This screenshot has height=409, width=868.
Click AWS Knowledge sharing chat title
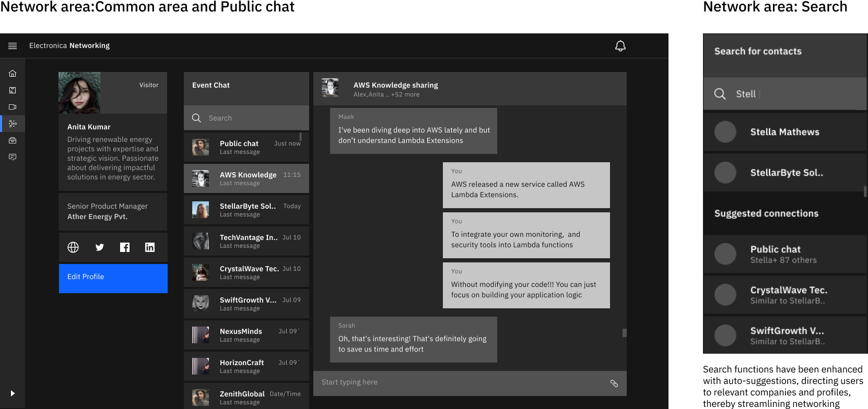click(x=396, y=85)
